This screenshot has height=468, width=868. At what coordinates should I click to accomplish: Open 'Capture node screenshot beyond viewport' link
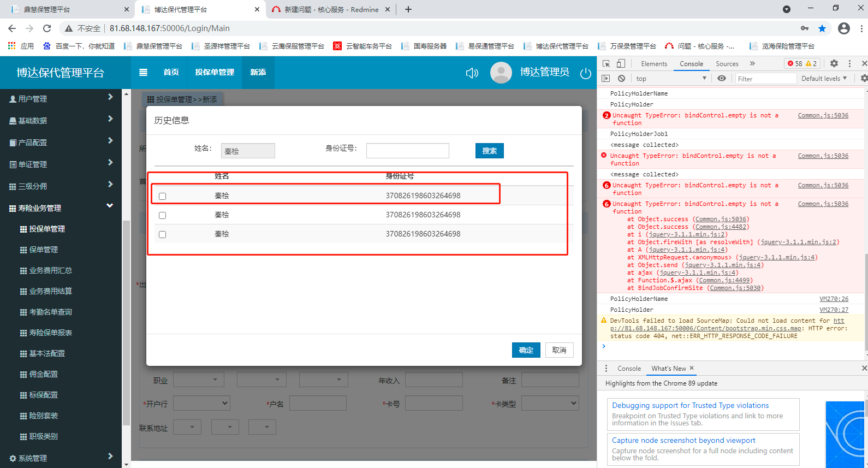683,440
